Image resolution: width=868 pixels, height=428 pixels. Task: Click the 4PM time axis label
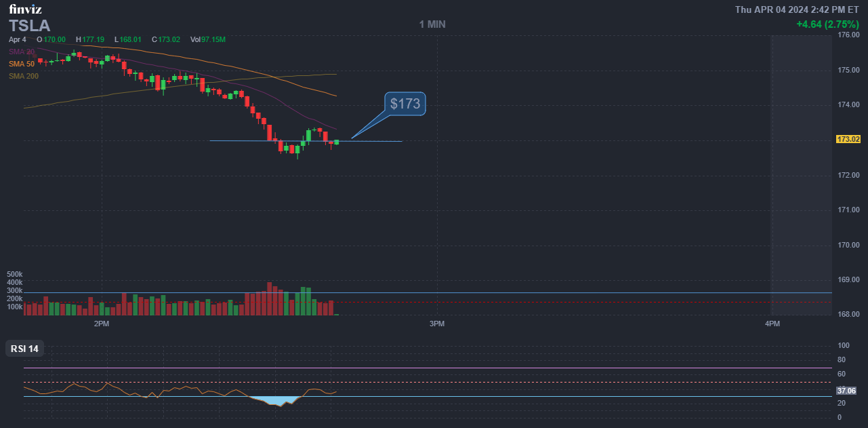click(x=772, y=324)
